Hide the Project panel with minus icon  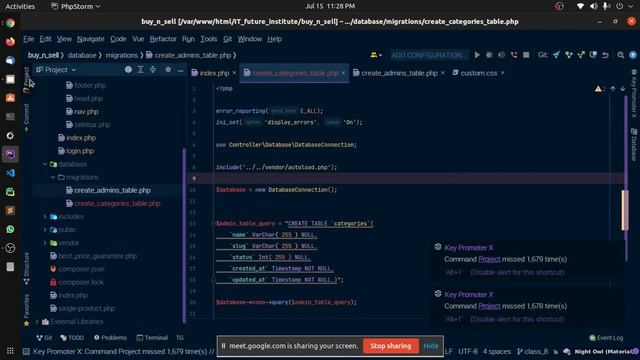(180, 70)
